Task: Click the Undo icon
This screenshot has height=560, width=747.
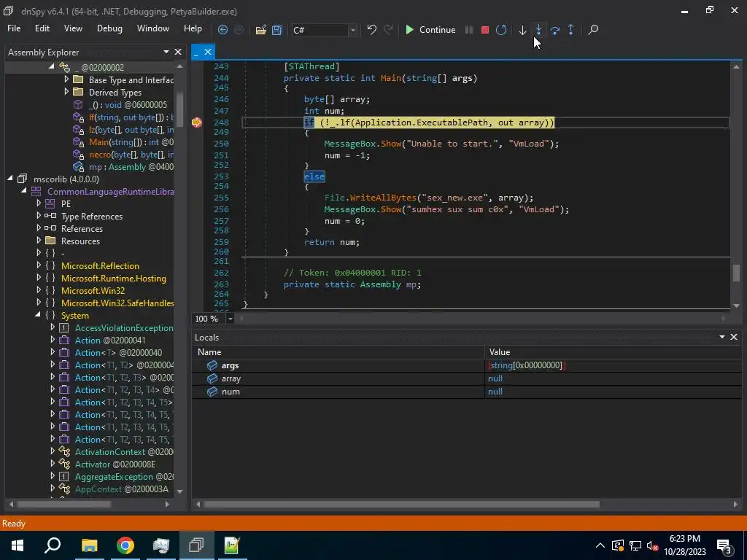Action: [371, 30]
